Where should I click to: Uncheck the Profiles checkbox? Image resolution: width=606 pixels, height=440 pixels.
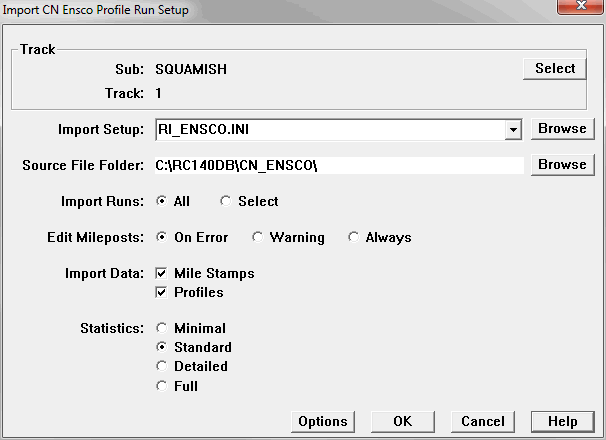click(162, 293)
